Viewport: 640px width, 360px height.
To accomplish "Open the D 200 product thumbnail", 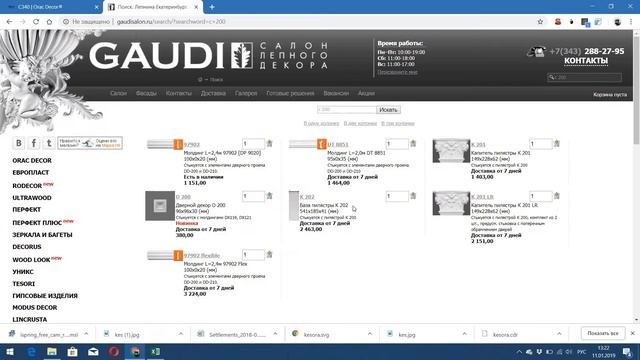I will pos(160,206).
